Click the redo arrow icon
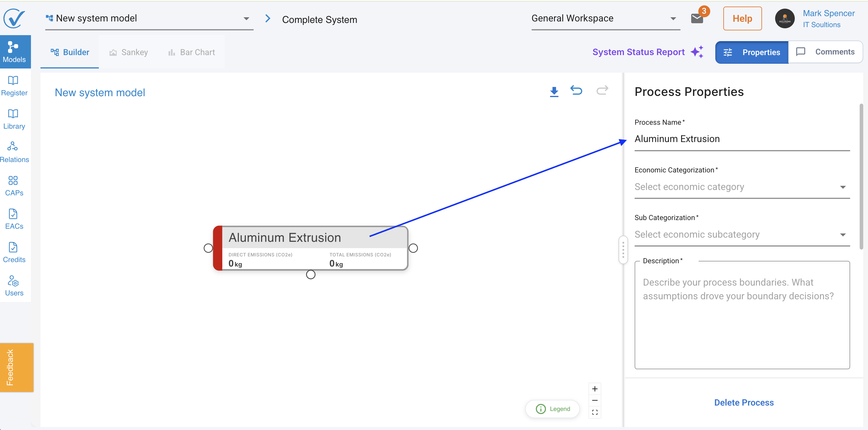The image size is (868, 430). point(602,90)
